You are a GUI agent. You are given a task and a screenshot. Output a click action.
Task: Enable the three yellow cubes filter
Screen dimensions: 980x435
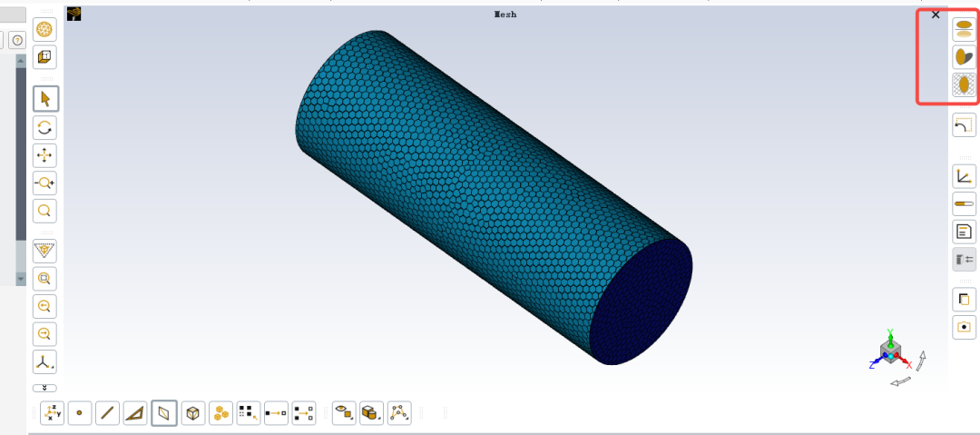pos(220,413)
